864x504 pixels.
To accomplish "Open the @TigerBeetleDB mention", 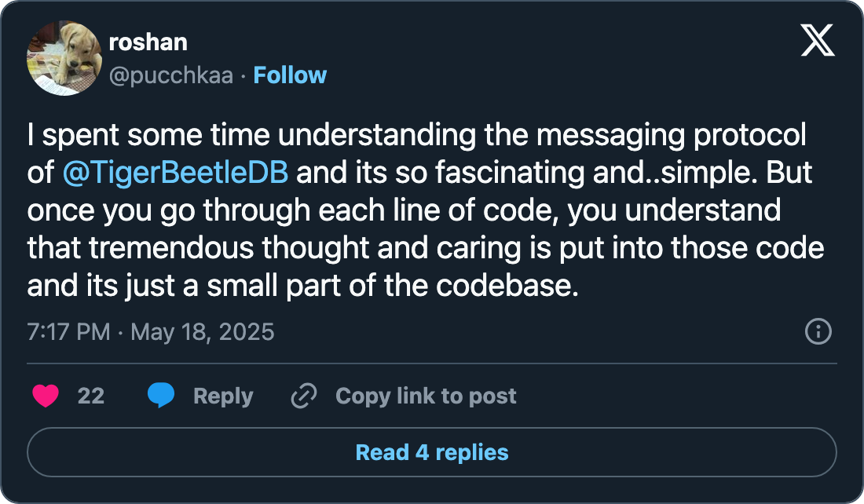I will 174,173.
